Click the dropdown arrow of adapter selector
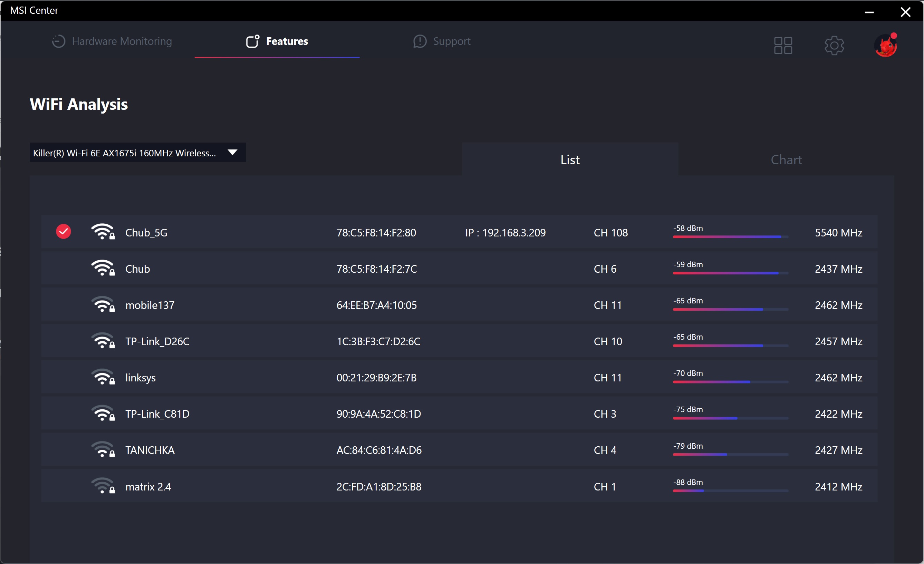This screenshot has height=564, width=924. click(x=232, y=153)
